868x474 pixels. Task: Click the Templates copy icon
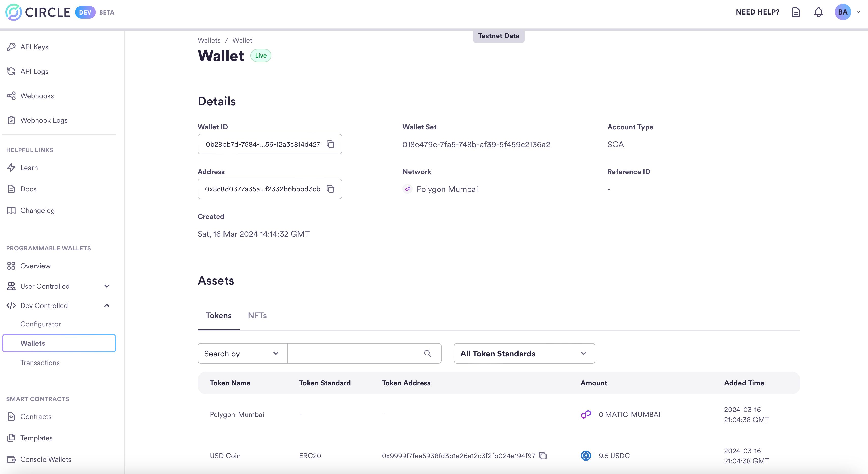pyautogui.click(x=11, y=438)
